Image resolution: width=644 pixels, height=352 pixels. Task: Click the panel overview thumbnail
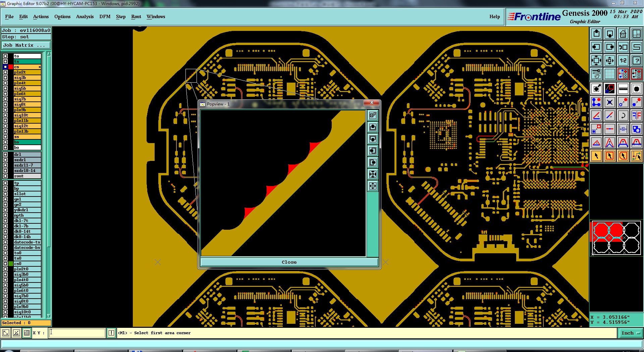pos(616,238)
